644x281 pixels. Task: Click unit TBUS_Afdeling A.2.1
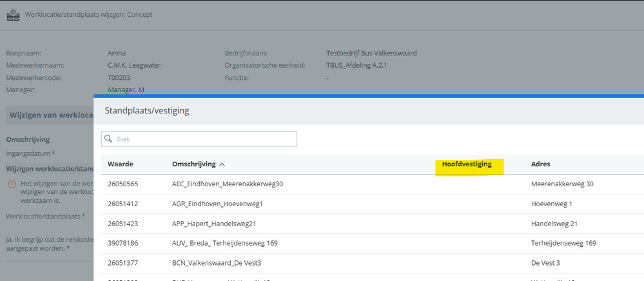coord(356,65)
